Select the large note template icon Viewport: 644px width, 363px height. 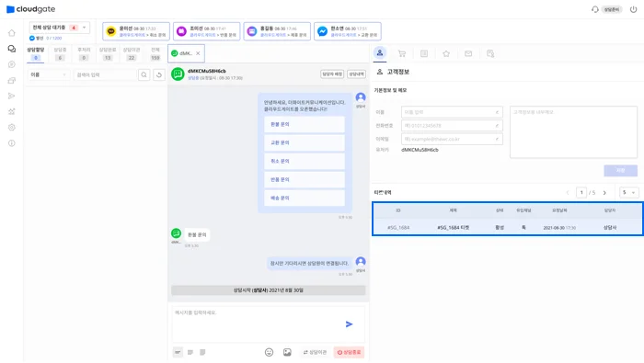(202, 352)
